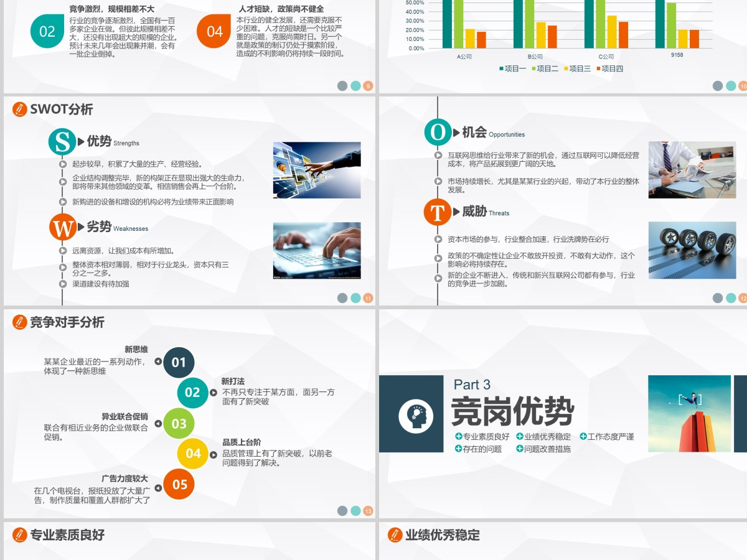
Task: Click the 0.00% axis value on chart
Action: pyautogui.click(x=416, y=48)
